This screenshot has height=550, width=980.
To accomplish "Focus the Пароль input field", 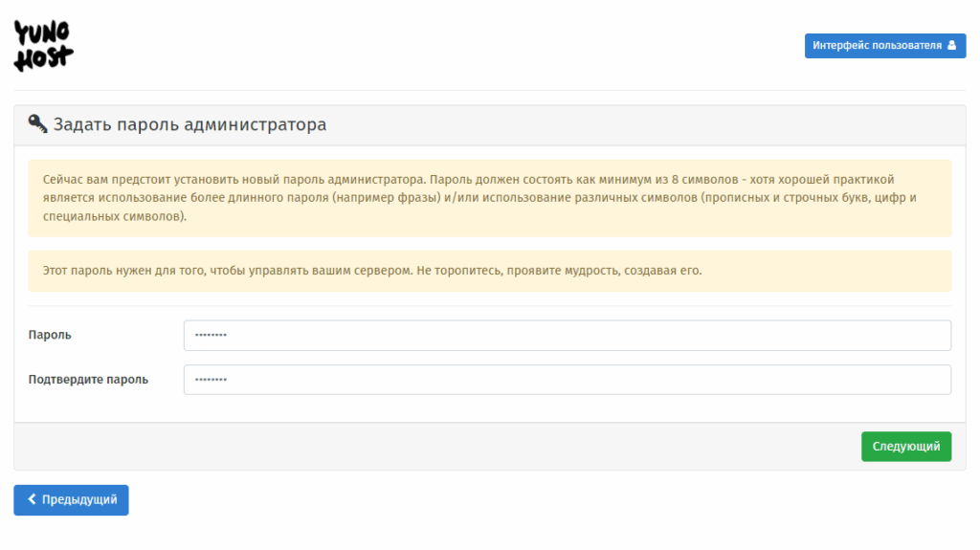I will 568,335.
